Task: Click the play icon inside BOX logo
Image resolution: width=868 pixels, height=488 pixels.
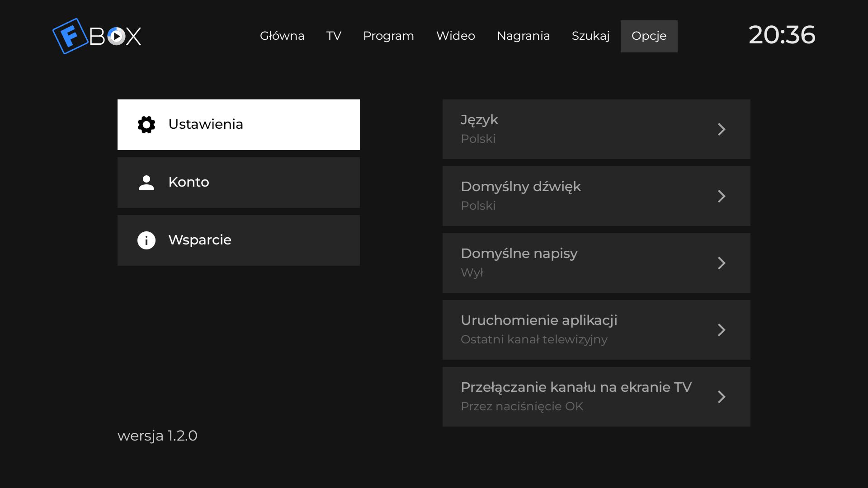Action: (x=116, y=36)
